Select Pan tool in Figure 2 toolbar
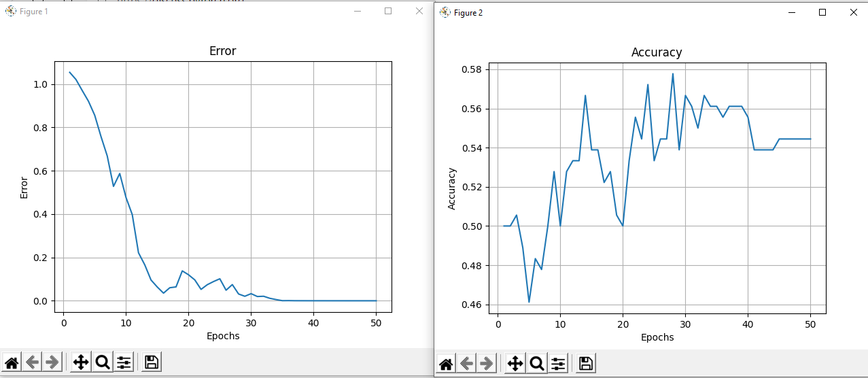Image resolution: width=868 pixels, height=378 pixels. [515, 364]
